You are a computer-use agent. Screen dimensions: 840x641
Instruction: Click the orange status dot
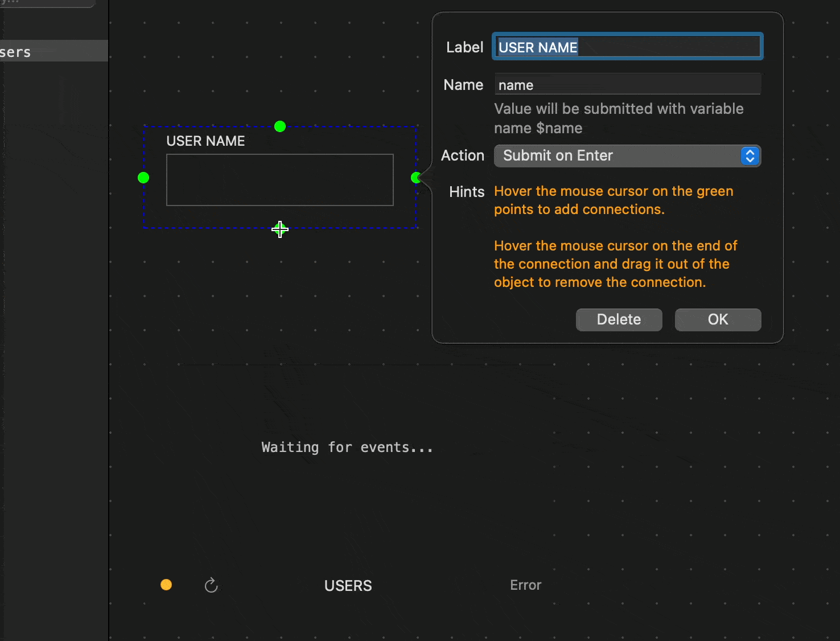click(166, 585)
